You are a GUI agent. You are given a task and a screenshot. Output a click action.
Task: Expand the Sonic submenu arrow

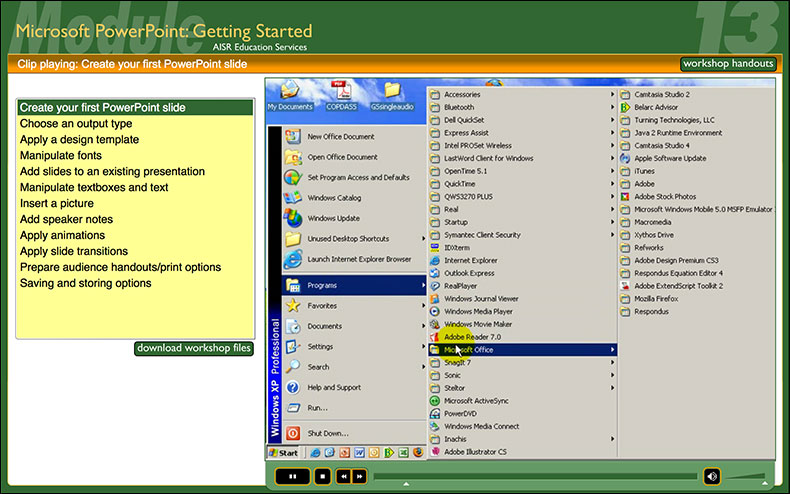point(612,375)
